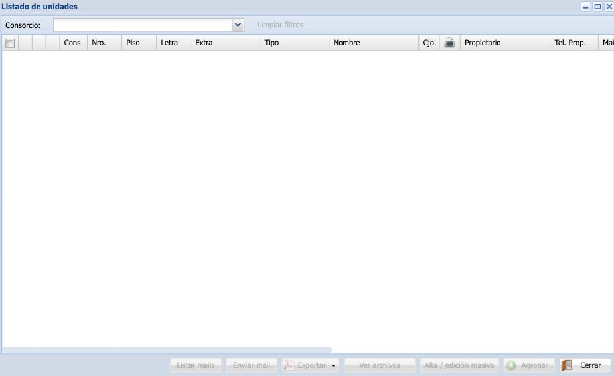Viewport: 614px width, 376px height.
Task: Click the Listar mails button
Action: click(195, 365)
